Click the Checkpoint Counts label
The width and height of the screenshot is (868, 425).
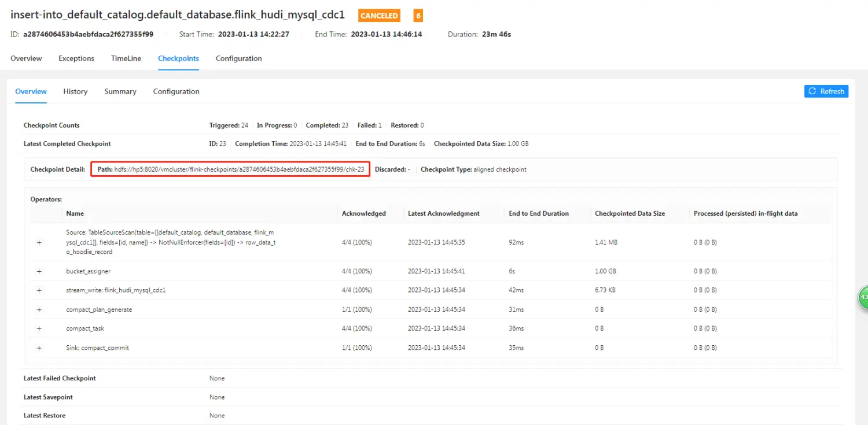click(52, 125)
